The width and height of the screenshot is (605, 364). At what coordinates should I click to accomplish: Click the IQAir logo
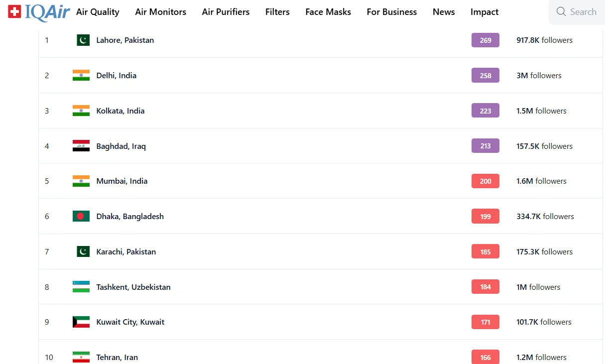tap(38, 12)
